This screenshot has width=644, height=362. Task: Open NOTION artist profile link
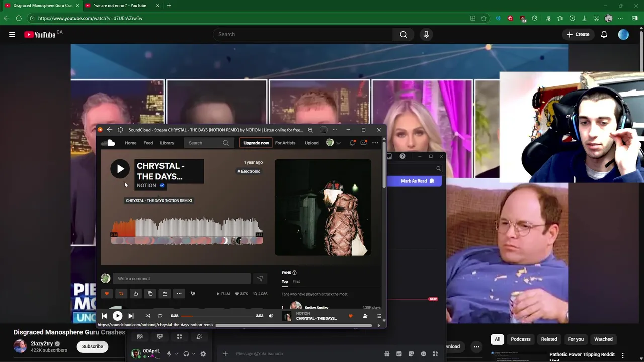[146, 185]
